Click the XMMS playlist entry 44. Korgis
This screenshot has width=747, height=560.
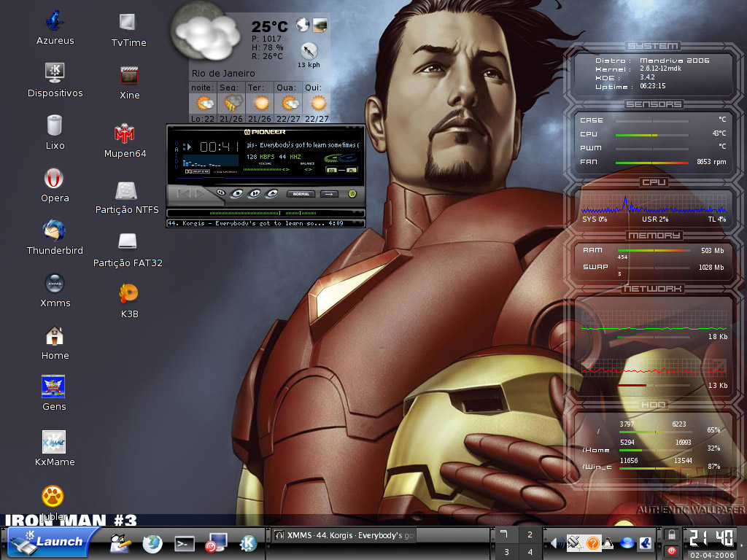click(x=255, y=223)
